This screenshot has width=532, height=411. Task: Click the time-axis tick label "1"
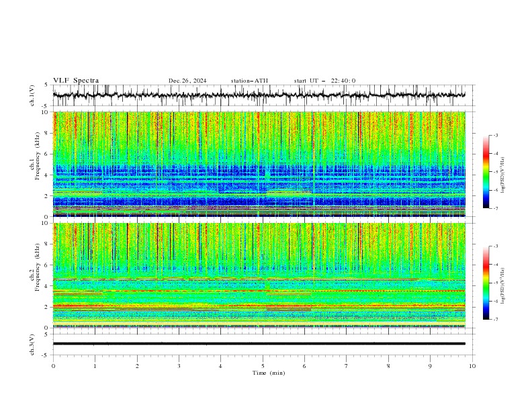pyautogui.click(x=95, y=366)
